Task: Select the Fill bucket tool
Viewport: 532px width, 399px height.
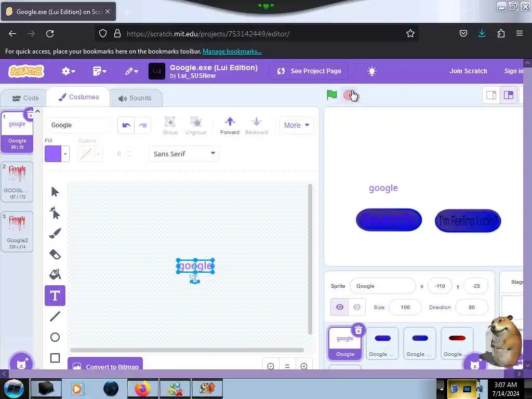Action: click(x=55, y=274)
